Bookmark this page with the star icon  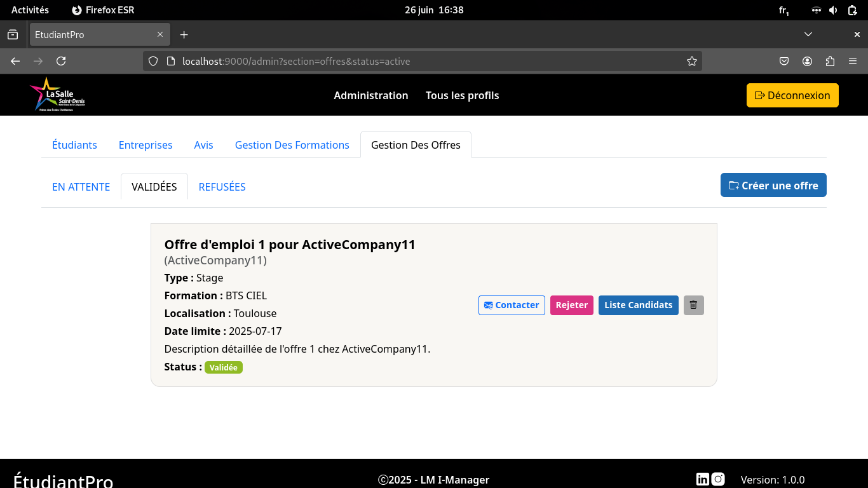coord(692,61)
